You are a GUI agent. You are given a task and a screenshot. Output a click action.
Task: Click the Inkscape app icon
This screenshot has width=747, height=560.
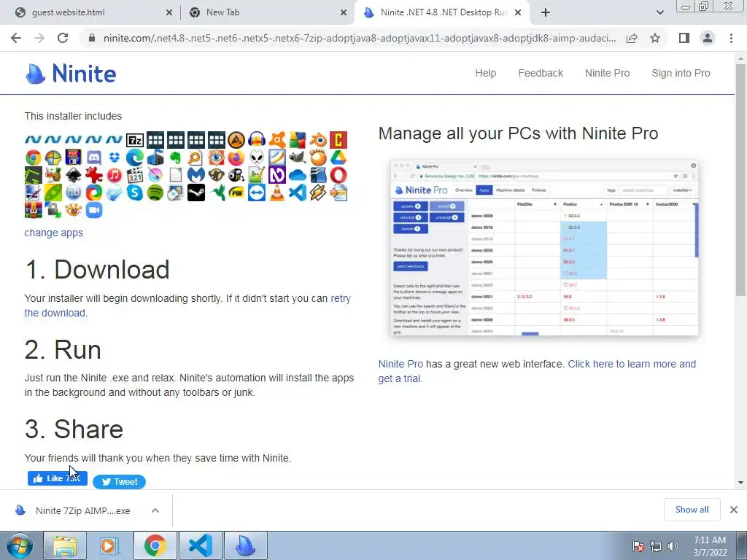pyautogui.click(x=74, y=175)
